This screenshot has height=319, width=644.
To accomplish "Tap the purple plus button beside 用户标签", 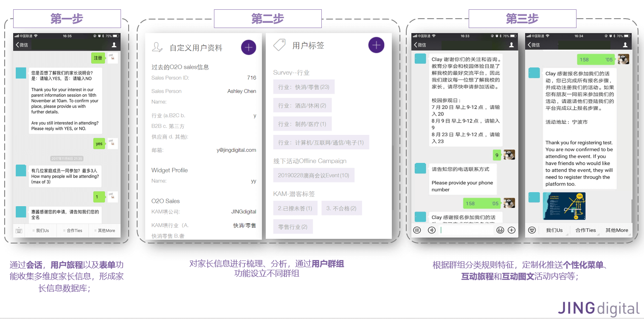I will pyautogui.click(x=376, y=45).
